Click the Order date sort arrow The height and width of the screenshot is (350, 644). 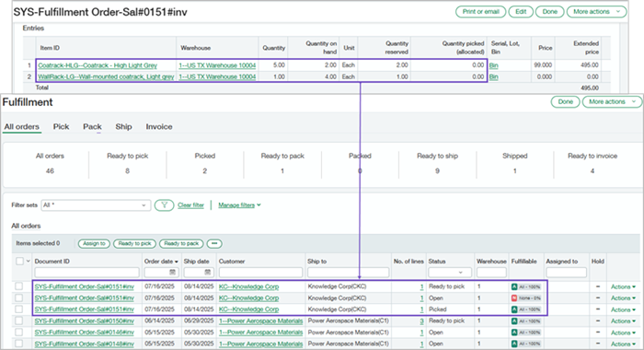point(177,262)
